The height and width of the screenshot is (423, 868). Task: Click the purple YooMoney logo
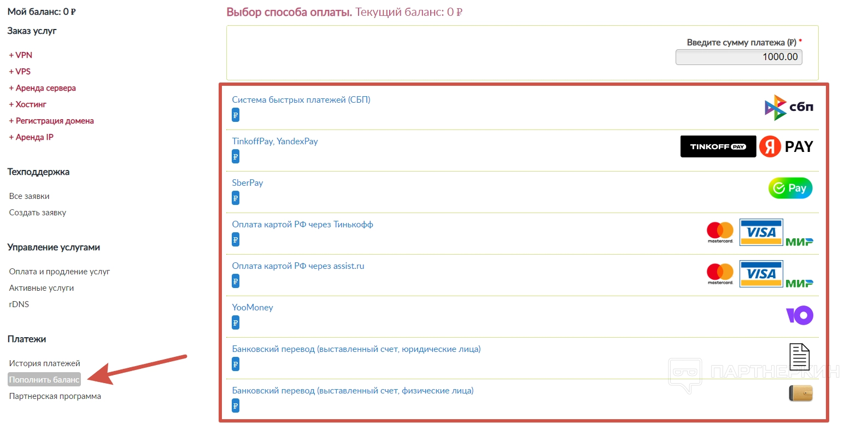tap(800, 315)
